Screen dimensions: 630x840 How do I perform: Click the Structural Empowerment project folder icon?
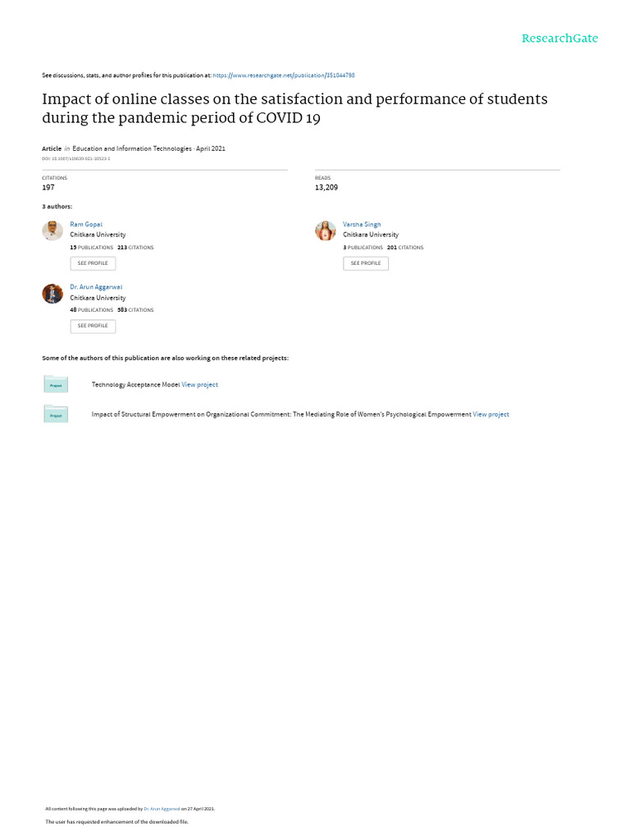(56, 414)
